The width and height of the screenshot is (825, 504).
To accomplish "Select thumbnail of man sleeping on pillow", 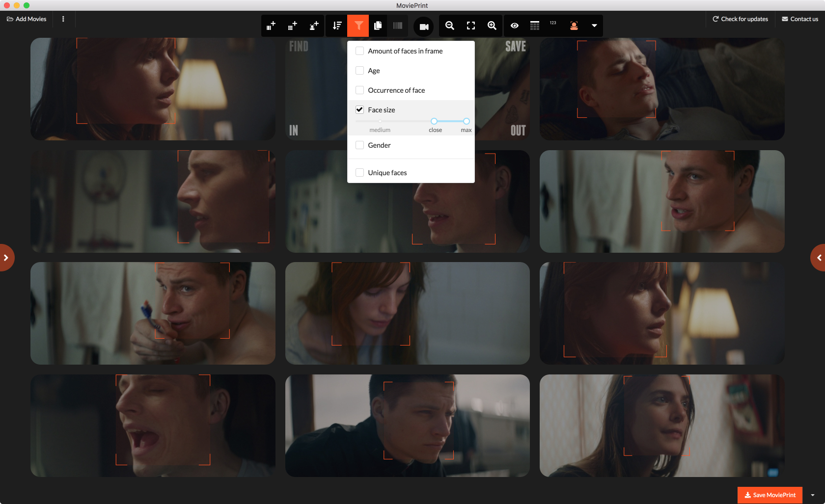I will [x=662, y=89].
